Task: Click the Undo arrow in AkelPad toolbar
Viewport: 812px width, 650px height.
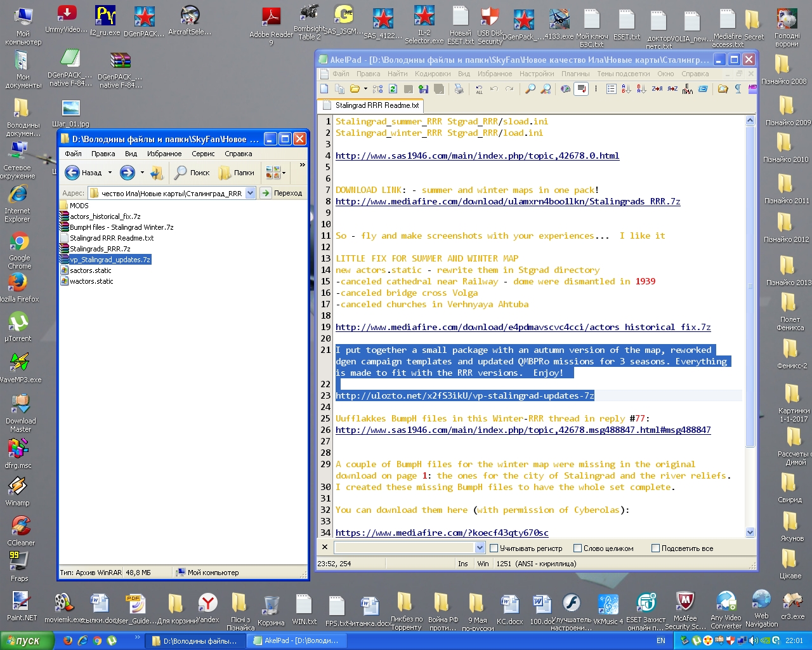Action: (x=494, y=90)
